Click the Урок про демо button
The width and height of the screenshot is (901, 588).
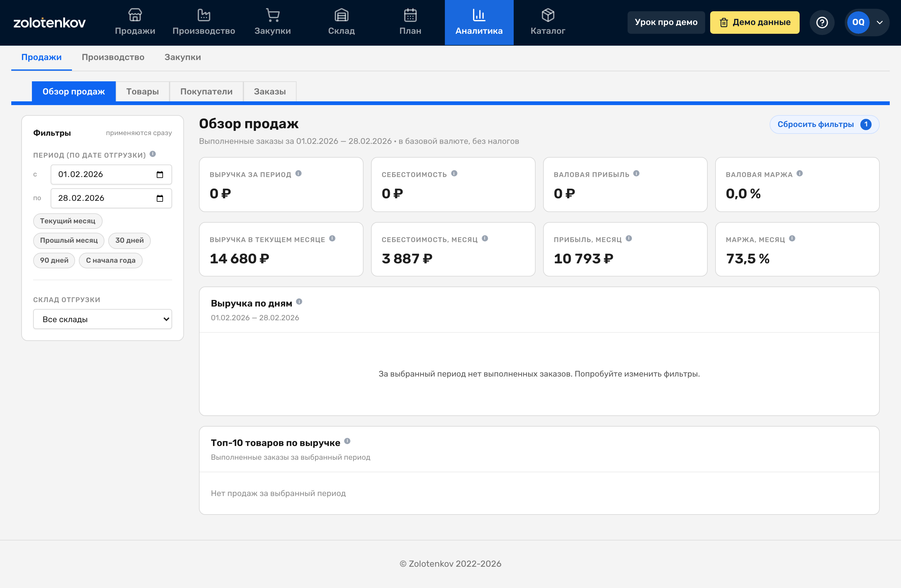[666, 22]
